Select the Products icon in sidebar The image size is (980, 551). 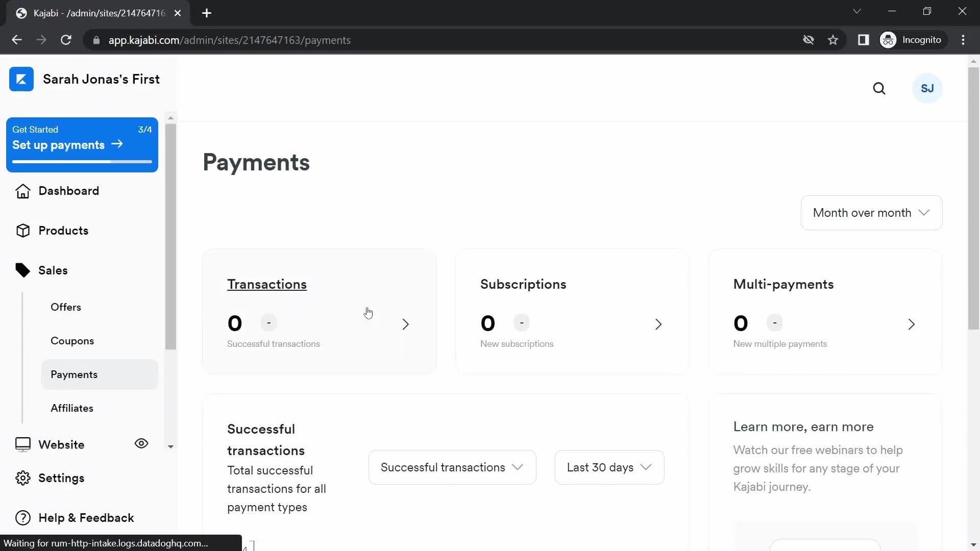click(23, 230)
